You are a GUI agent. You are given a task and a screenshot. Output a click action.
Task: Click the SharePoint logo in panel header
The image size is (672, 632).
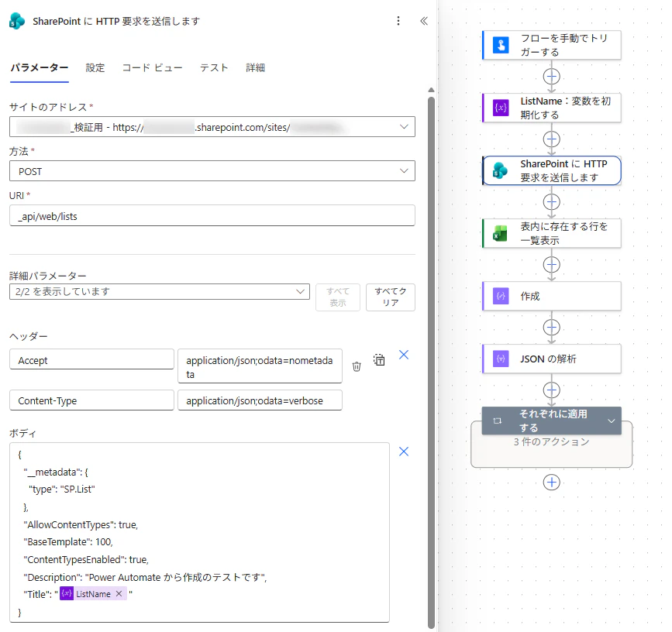point(17,21)
